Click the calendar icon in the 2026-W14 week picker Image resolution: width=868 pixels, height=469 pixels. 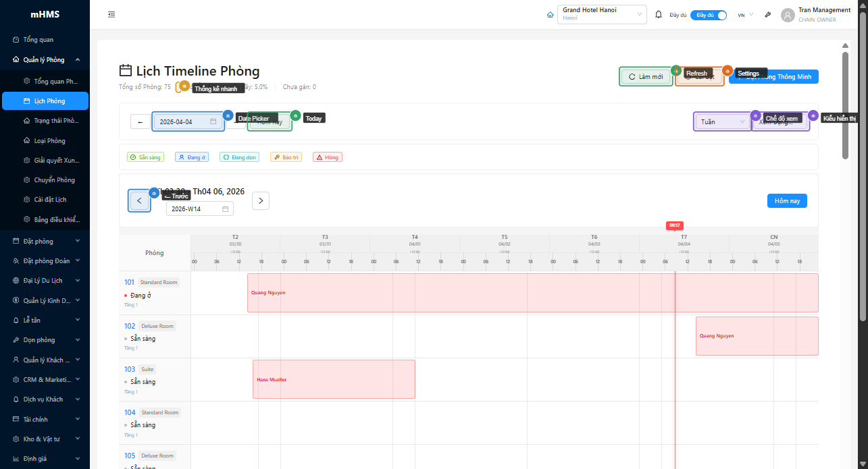pyautogui.click(x=226, y=209)
